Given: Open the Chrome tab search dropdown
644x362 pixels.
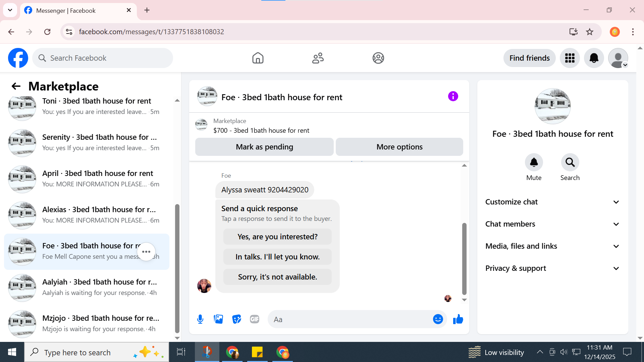Looking at the screenshot, I should point(10,10).
